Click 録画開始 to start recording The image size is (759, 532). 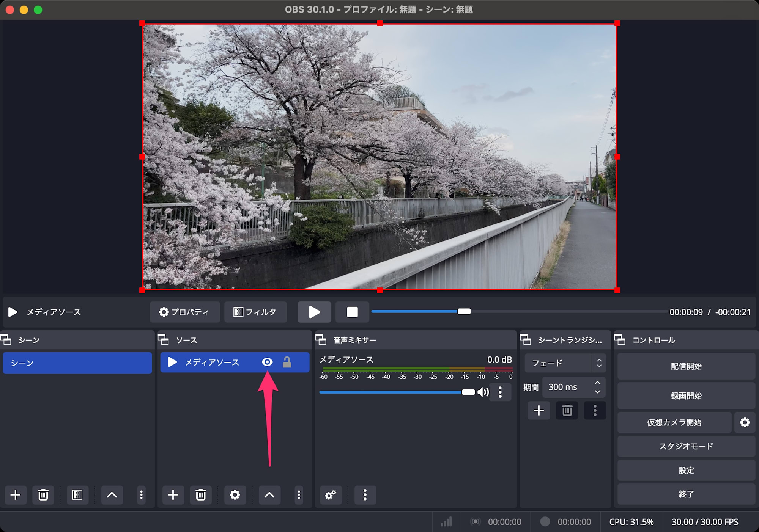686,396
